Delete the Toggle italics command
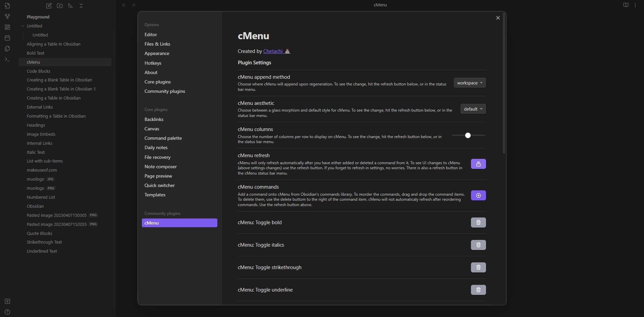The width and height of the screenshot is (644, 317). 478,245
